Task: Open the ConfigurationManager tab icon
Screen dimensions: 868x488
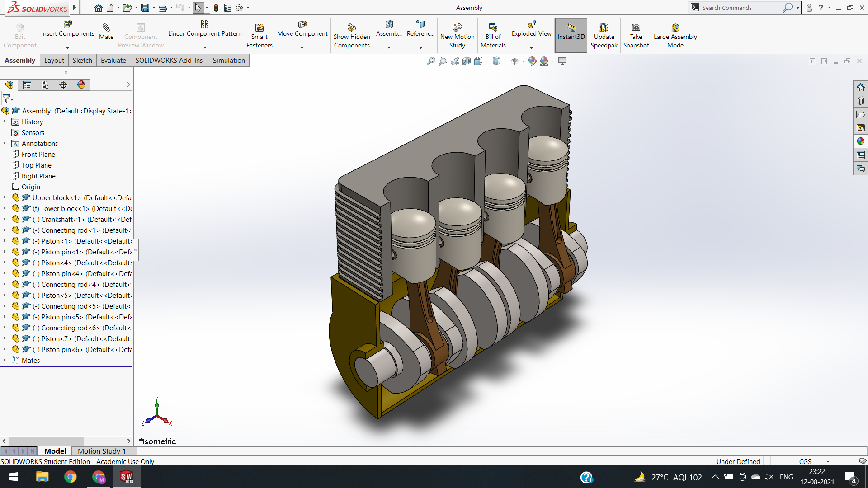Action: [45, 85]
